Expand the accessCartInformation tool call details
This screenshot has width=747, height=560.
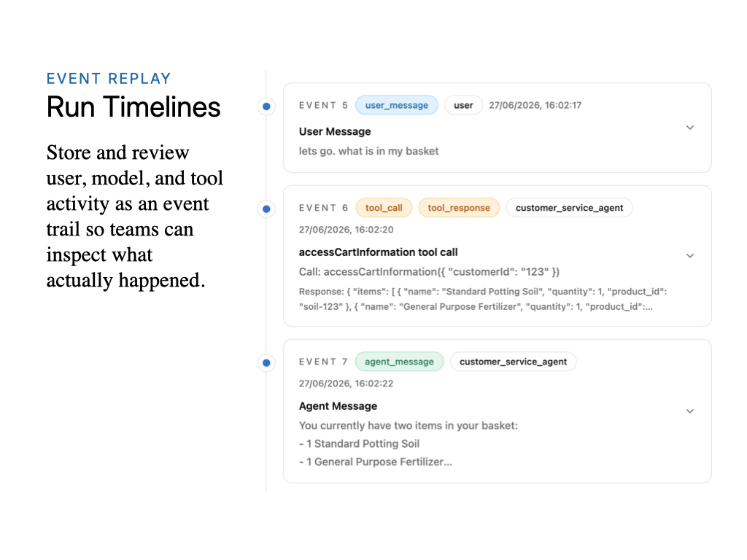tap(689, 256)
